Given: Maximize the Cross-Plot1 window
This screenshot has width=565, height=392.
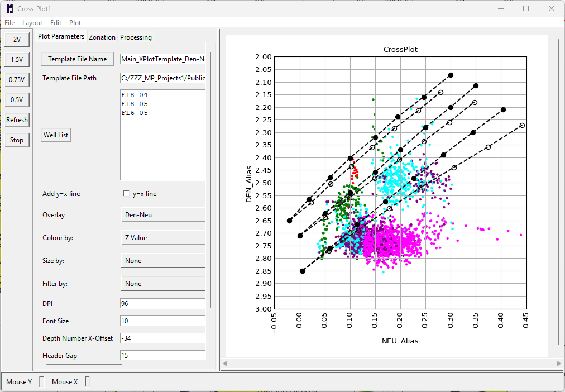Looking at the screenshot, I should [x=526, y=8].
